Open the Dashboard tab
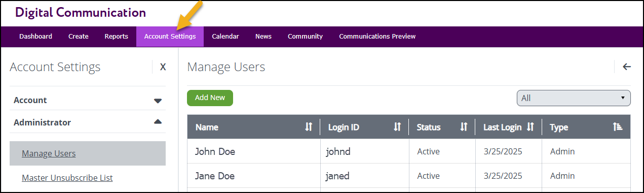Screen dimensions: 644x193 click(x=35, y=37)
